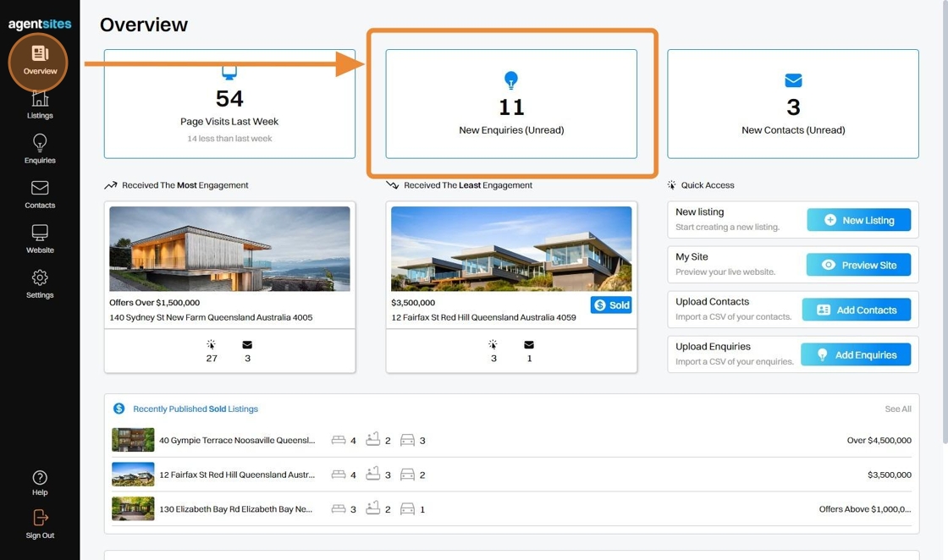Click the trending-up icon by Most Engagement
The height and width of the screenshot is (560, 948).
tap(111, 185)
